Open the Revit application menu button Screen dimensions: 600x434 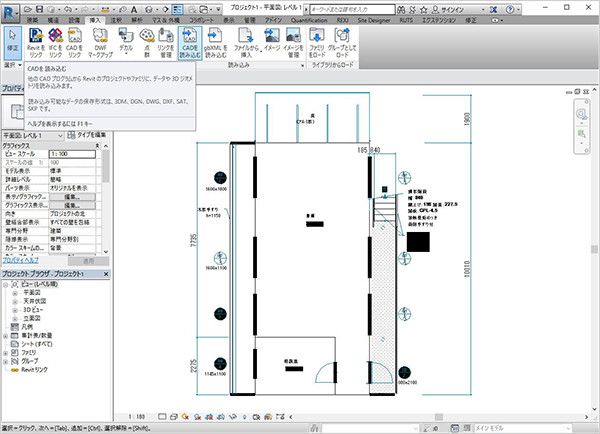(10, 12)
